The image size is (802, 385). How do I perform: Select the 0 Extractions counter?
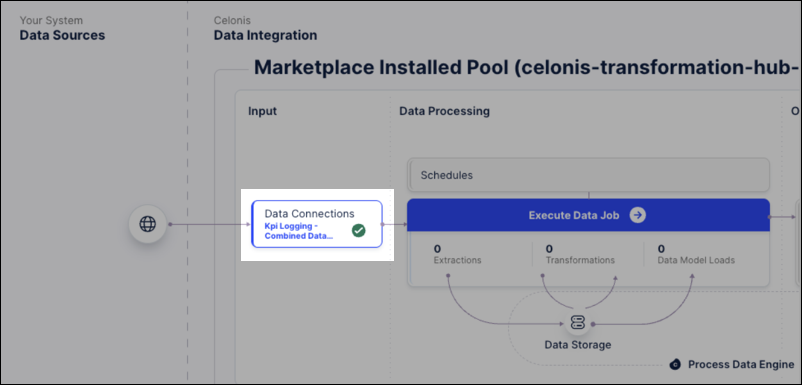457,255
